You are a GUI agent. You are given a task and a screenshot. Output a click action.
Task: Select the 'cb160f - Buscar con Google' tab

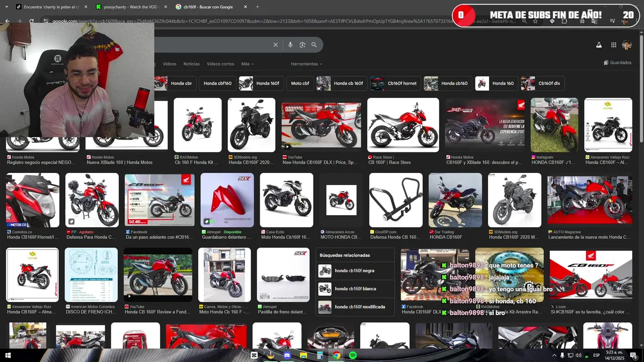[211, 7]
